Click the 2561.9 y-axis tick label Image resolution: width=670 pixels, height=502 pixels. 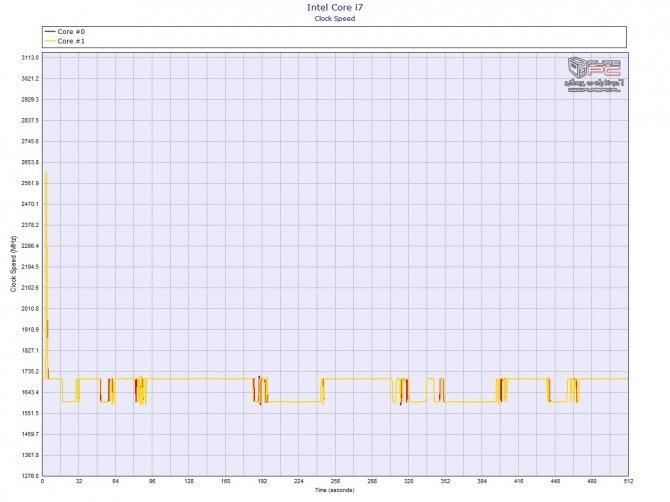pyautogui.click(x=30, y=183)
